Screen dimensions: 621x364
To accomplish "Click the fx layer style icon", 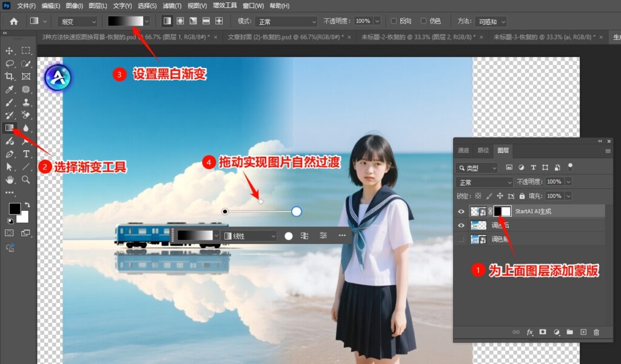I will click(529, 332).
